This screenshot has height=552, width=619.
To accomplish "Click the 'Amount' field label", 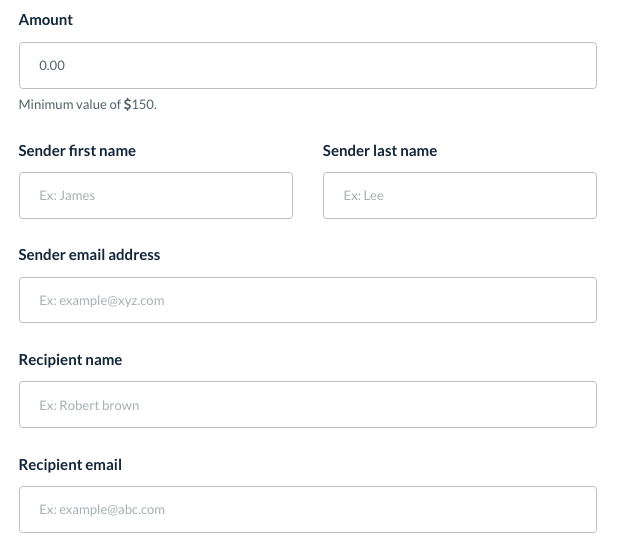I will [46, 20].
